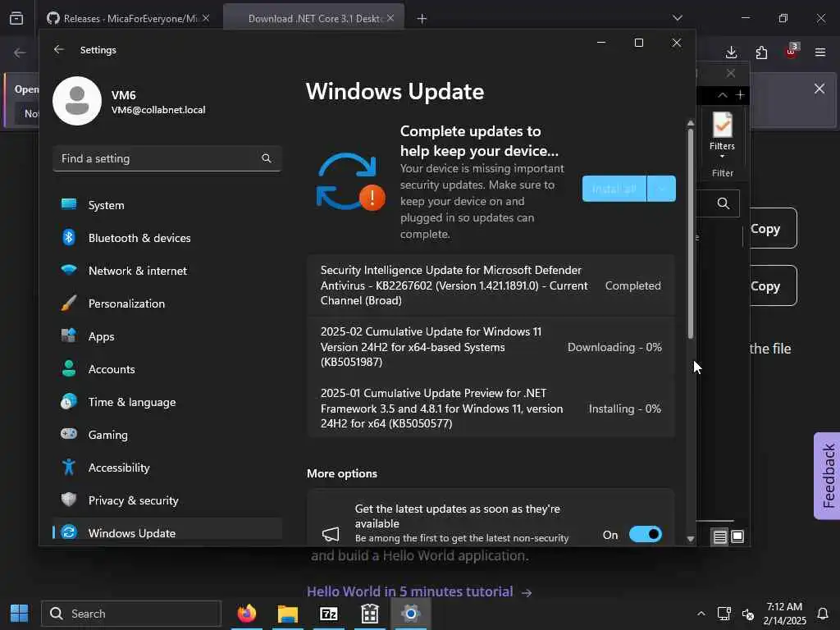The image size is (840, 630).
Task: Click the VM6 profile avatar
Action: click(77, 101)
